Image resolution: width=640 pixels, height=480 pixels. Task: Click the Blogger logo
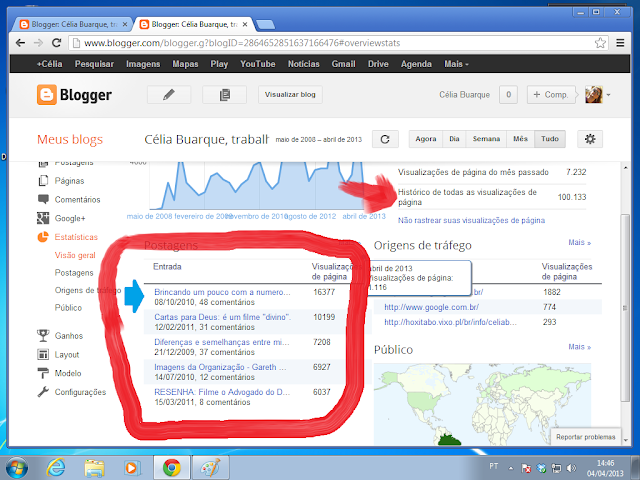tap(74, 95)
